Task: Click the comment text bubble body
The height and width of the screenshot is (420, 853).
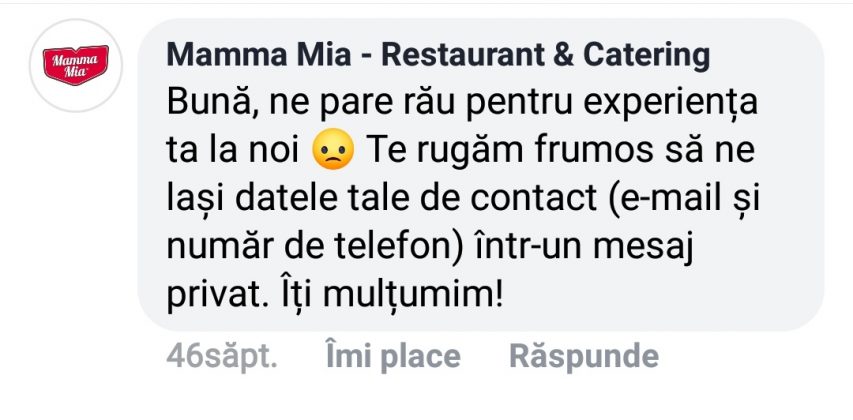Action: pos(480,175)
